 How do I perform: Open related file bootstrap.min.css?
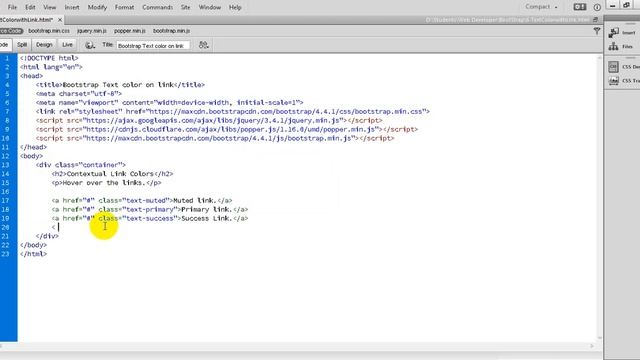(49, 31)
